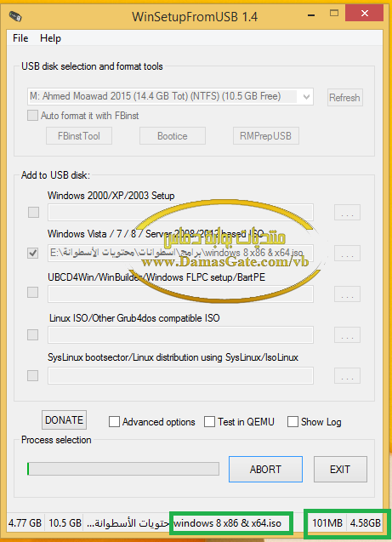Open the File menu
The image size is (392, 542).
click(x=20, y=38)
